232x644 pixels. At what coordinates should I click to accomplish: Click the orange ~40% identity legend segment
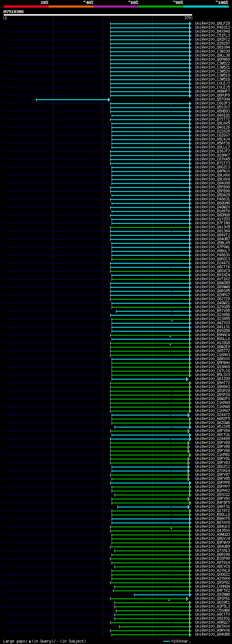[x=71, y=6]
